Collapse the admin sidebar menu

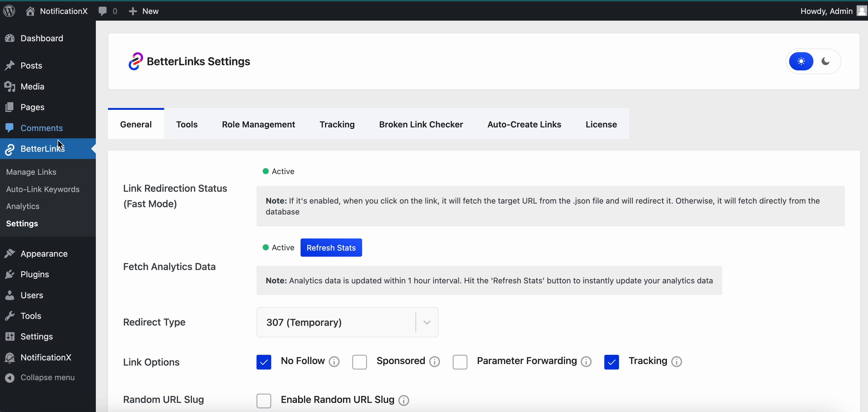pyautogui.click(x=10, y=377)
